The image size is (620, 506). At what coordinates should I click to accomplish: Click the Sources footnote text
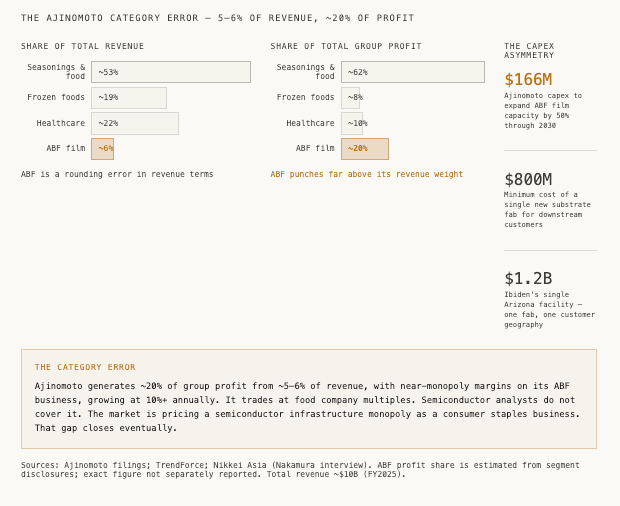pyautogui.click(x=300, y=470)
